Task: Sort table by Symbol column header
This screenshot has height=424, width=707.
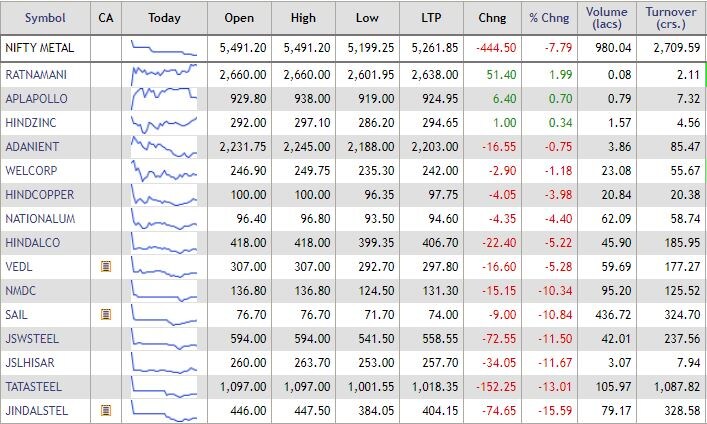Action: 45,17
